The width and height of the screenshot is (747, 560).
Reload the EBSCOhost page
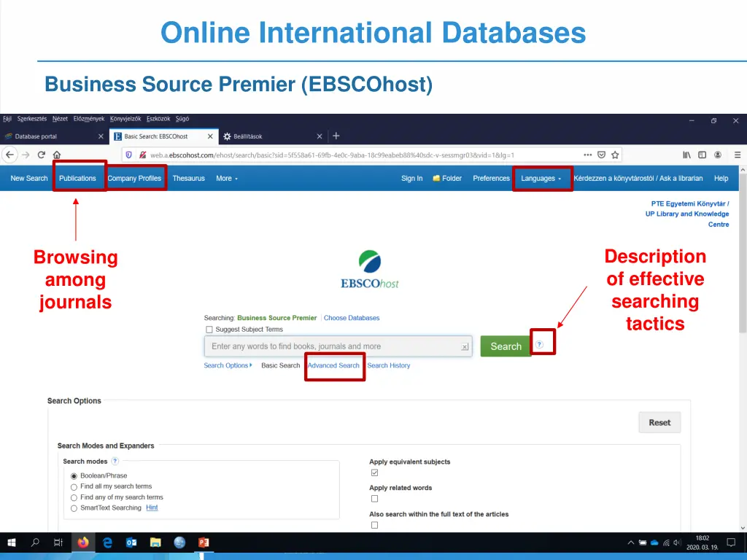(42, 155)
